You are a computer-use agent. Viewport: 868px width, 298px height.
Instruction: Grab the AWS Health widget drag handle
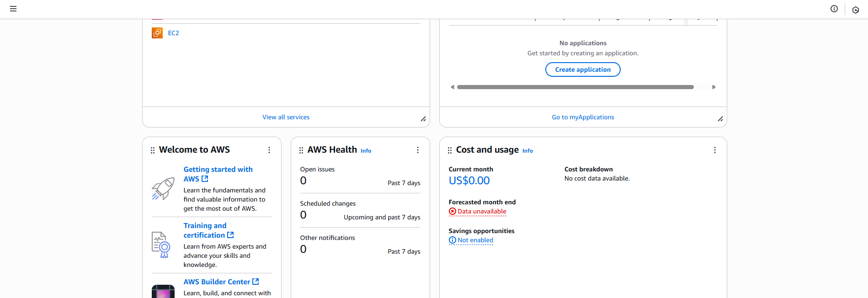click(301, 150)
